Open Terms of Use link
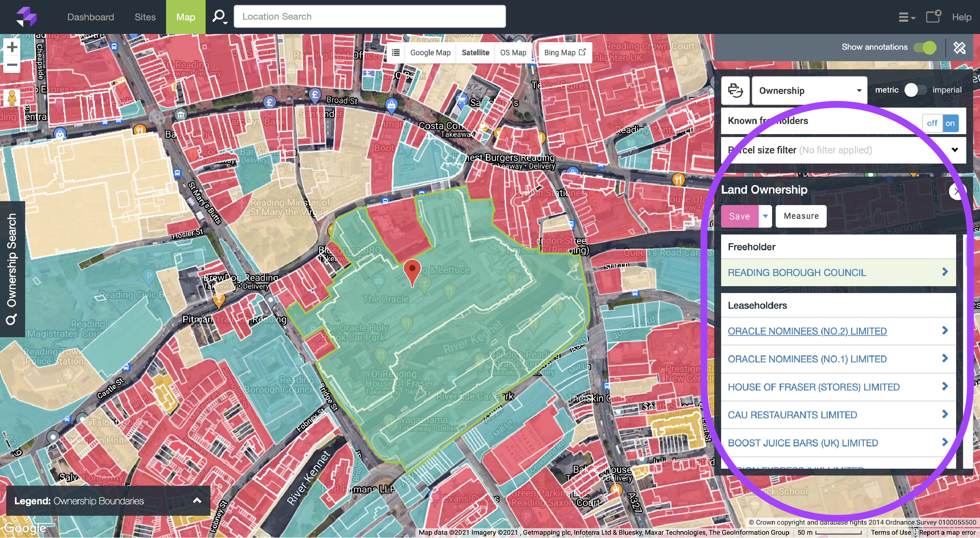 891,532
